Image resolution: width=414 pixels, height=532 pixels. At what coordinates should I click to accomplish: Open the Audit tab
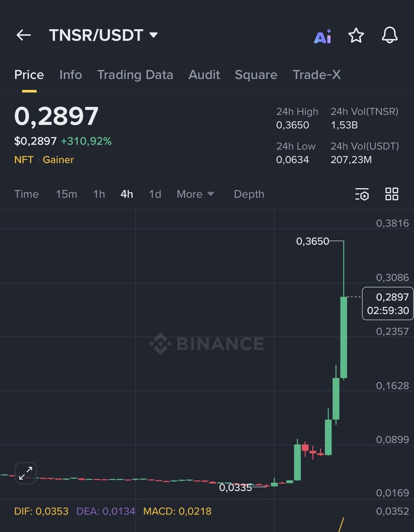pyautogui.click(x=204, y=75)
